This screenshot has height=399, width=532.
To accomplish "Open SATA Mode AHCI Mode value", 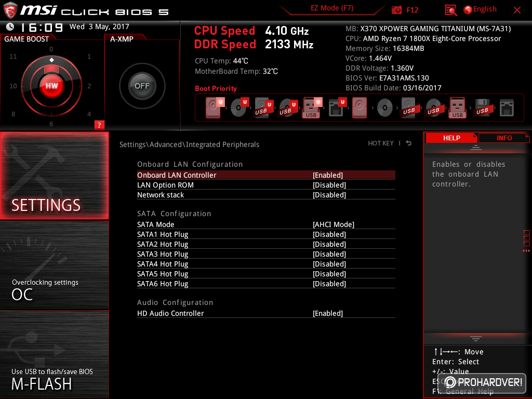I will 333,224.
